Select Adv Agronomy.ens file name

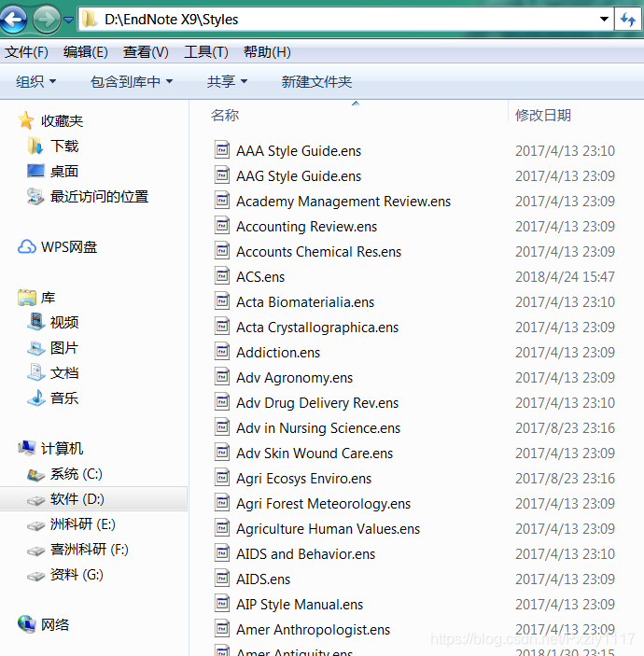294,378
